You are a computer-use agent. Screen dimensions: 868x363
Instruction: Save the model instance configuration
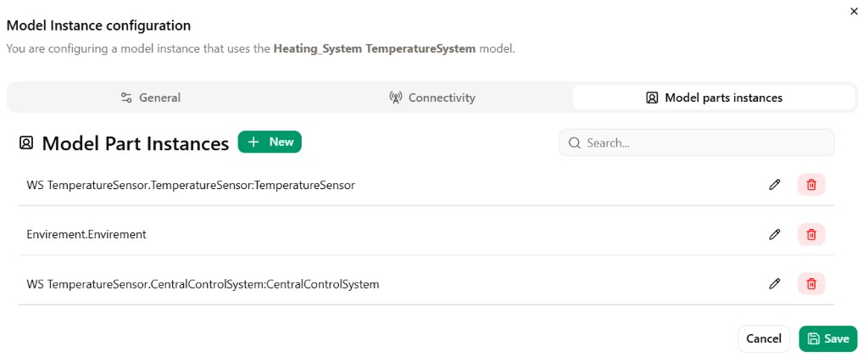point(827,338)
